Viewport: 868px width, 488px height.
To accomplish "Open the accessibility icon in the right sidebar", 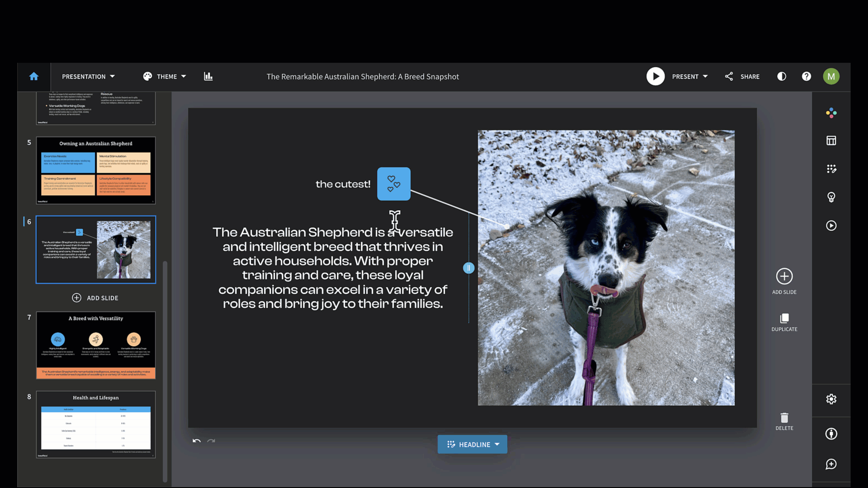I will pos(831,434).
